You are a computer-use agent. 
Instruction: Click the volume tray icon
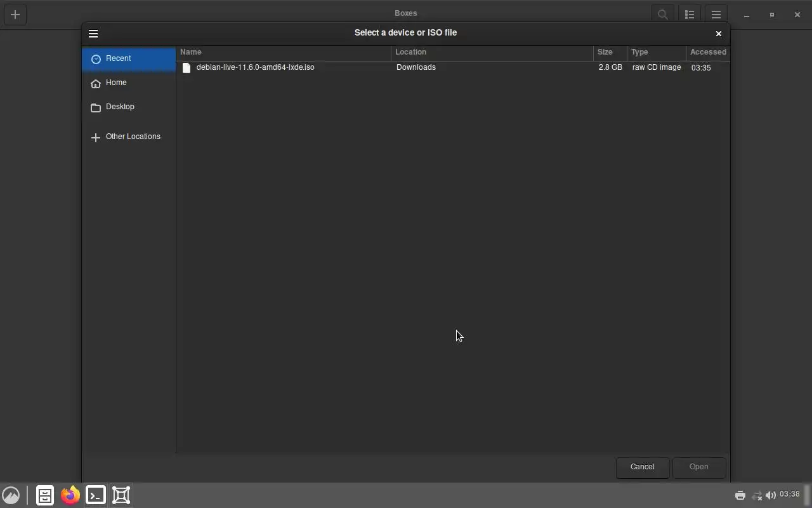[x=771, y=495]
